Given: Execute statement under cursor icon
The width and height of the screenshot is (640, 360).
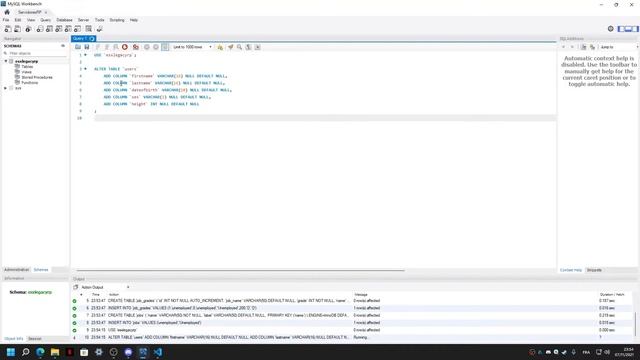Looking at the screenshot, I should 107,47.
